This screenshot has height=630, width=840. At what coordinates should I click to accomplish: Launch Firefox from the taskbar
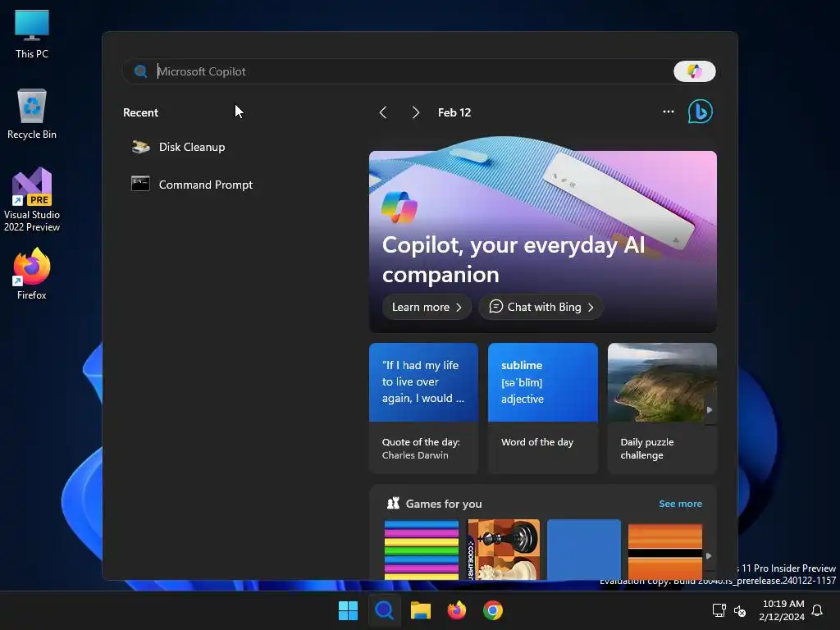(456, 610)
